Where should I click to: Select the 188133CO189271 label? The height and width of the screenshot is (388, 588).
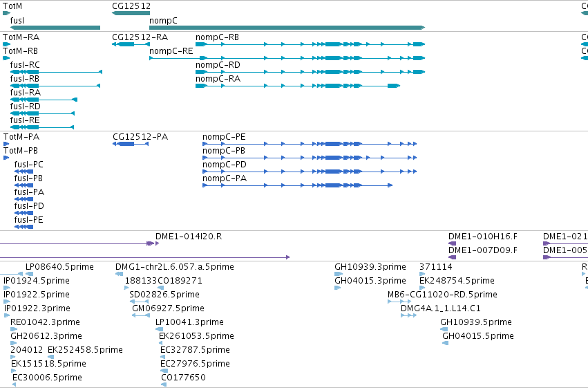[x=164, y=281]
